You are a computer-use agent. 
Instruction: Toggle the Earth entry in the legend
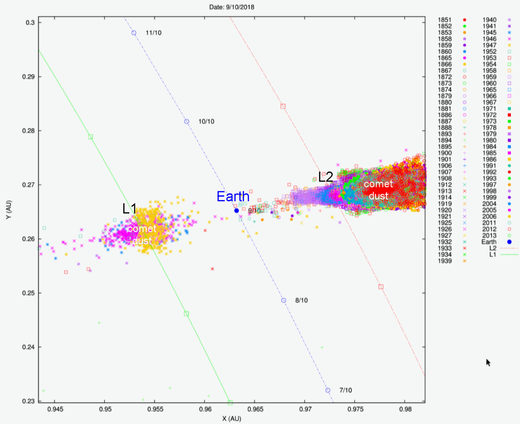point(496,242)
